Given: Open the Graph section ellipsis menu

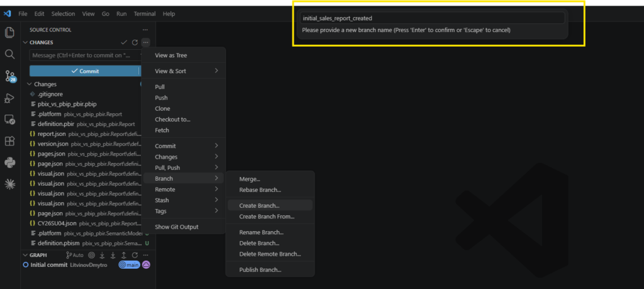Looking at the screenshot, I should [145, 255].
